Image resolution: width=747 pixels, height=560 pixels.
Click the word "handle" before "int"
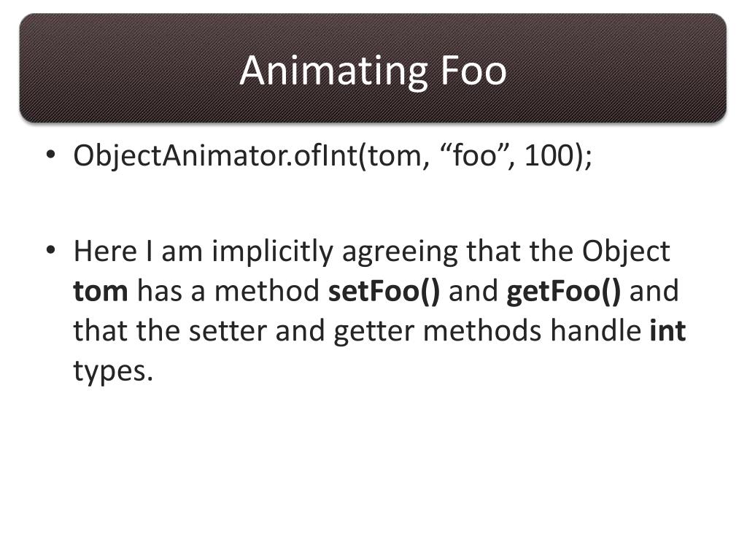coord(595,330)
